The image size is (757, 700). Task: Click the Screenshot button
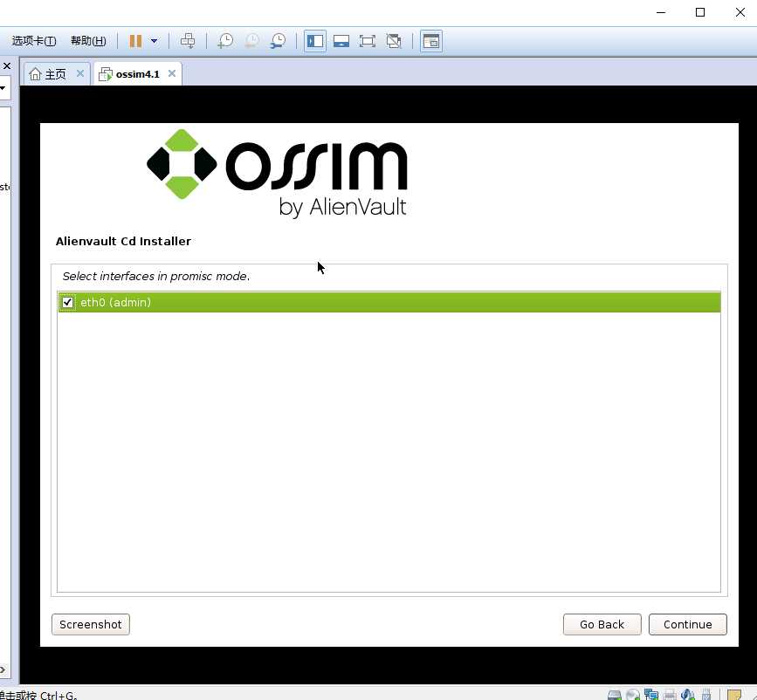tap(91, 625)
